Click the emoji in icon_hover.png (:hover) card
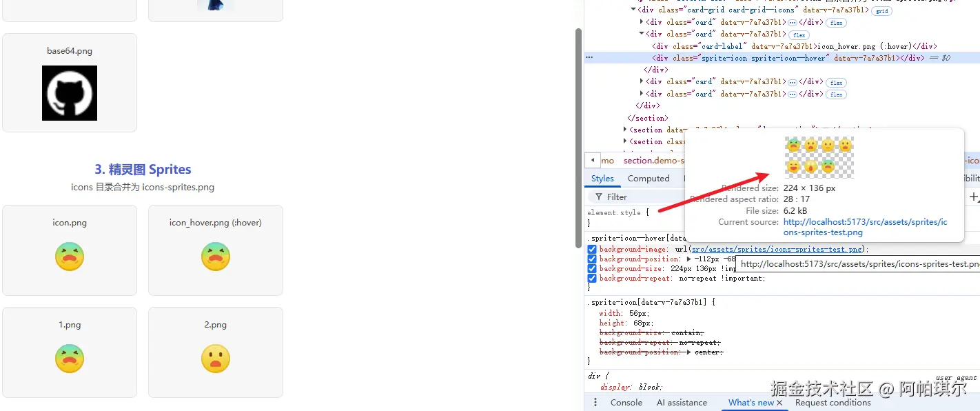Viewport: 980px width, 411px height. pyautogui.click(x=216, y=257)
